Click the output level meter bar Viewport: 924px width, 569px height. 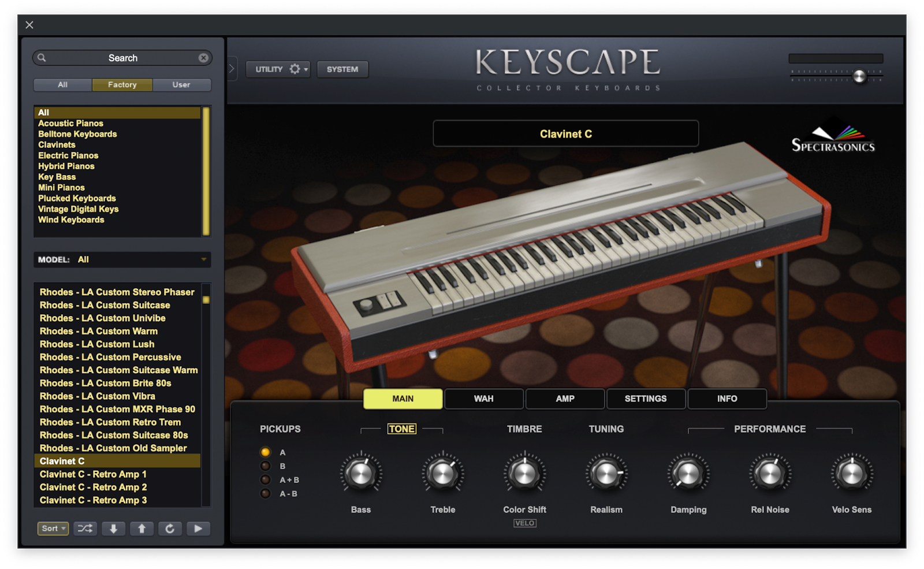(x=836, y=58)
